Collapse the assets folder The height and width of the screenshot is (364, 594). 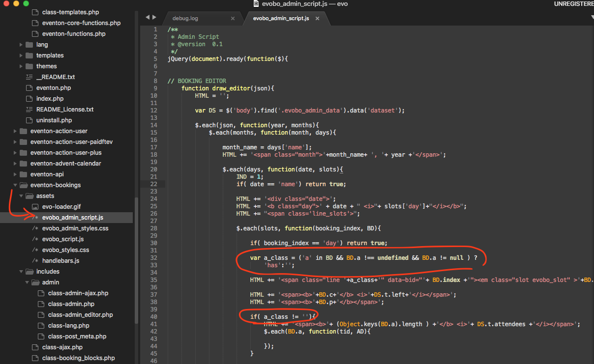click(x=21, y=196)
